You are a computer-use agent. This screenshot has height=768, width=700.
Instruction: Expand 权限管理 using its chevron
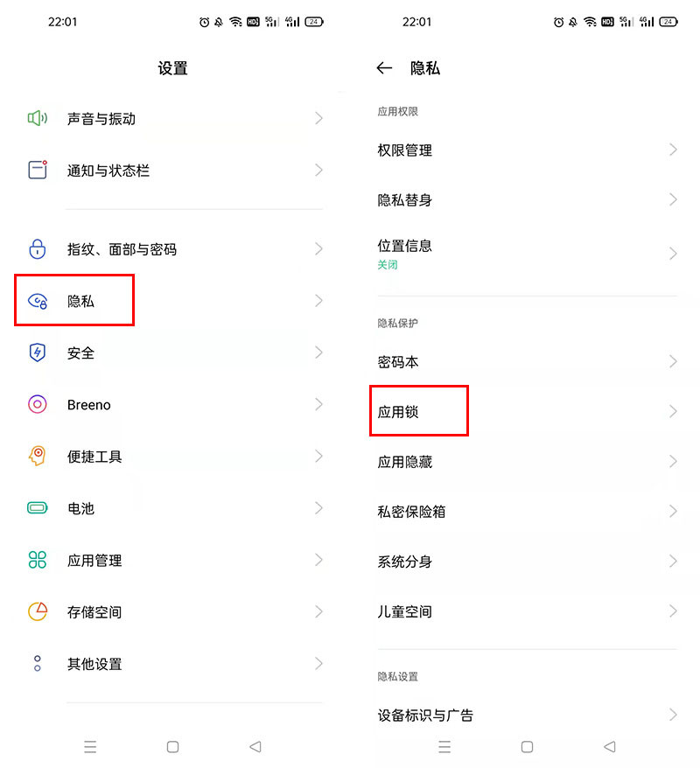[x=673, y=150]
